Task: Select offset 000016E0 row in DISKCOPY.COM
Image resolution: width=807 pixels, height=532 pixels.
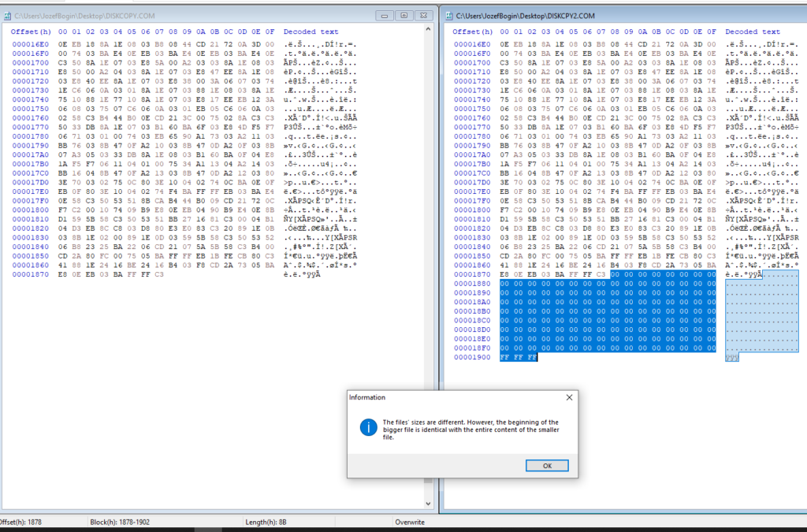Action: [184, 44]
